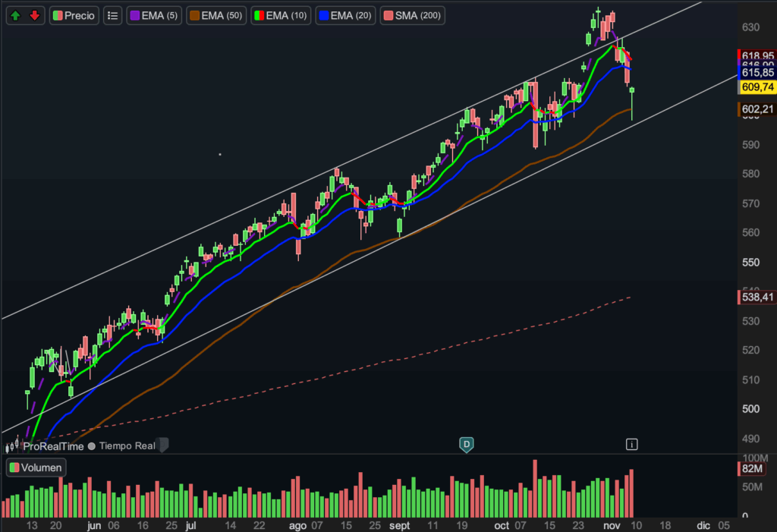Image resolution: width=777 pixels, height=532 pixels.
Task: Open the Precio settings button
Action: pos(74,15)
